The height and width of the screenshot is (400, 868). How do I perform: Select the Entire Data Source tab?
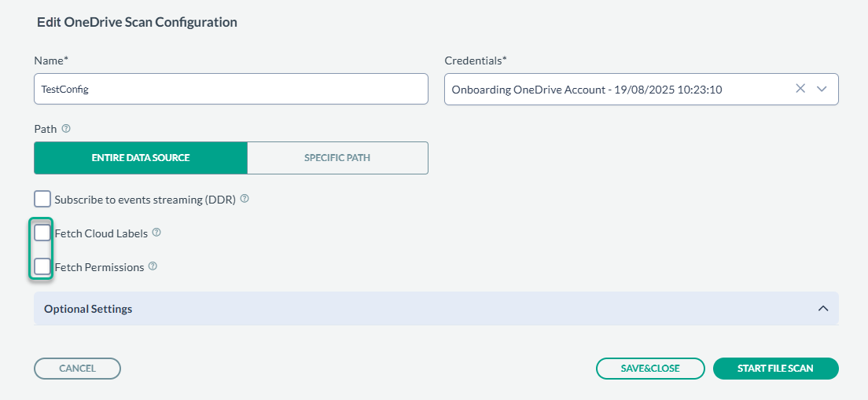141,158
